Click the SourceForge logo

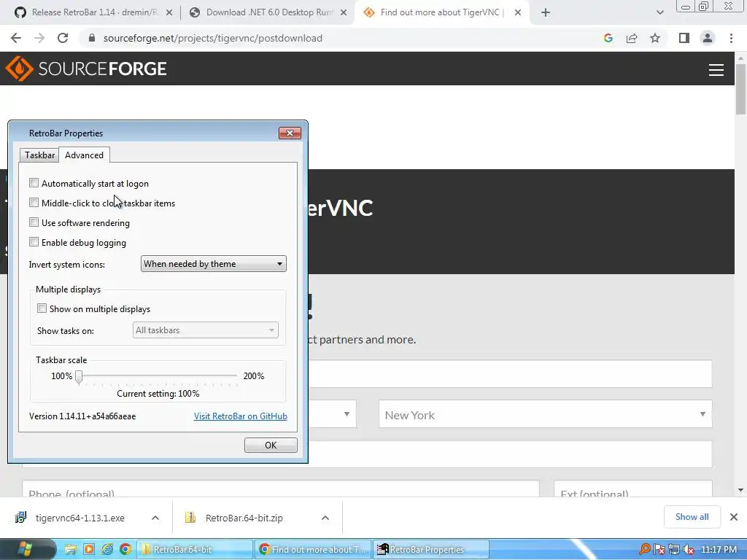click(x=86, y=69)
